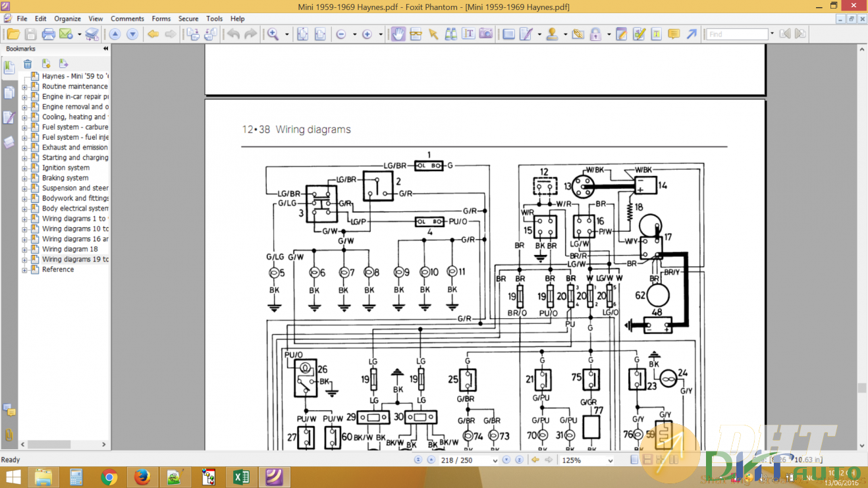Click the Fit Width icon
This screenshot has width=868, height=488.
(x=319, y=34)
